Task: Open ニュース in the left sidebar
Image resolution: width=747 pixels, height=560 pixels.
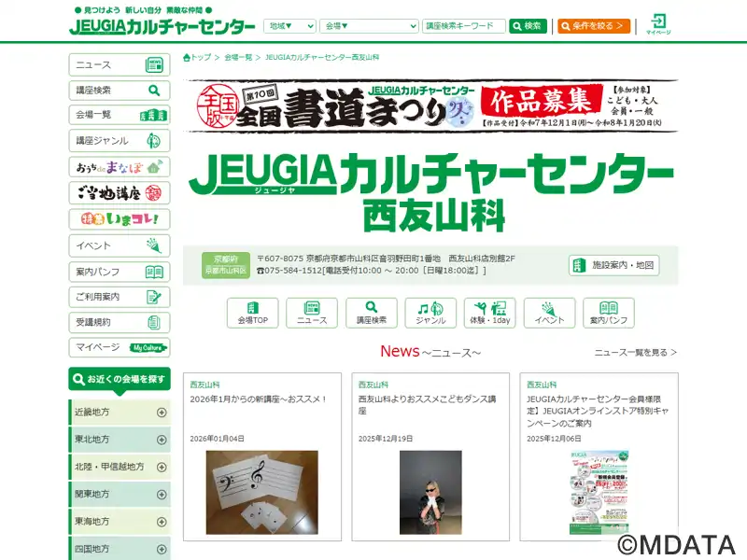Action: point(120,64)
